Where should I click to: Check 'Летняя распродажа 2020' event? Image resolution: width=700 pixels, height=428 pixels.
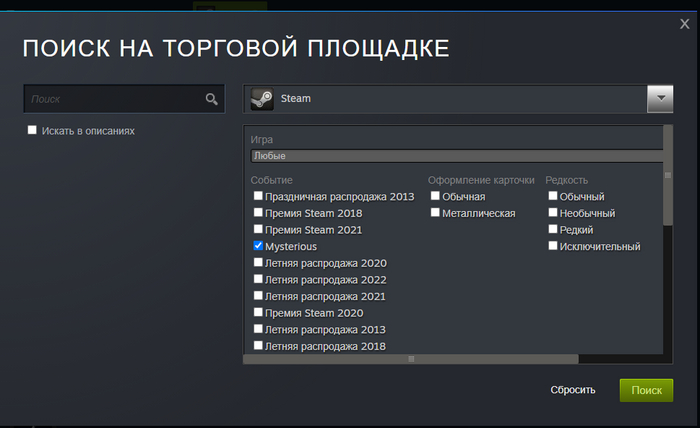[x=258, y=262]
